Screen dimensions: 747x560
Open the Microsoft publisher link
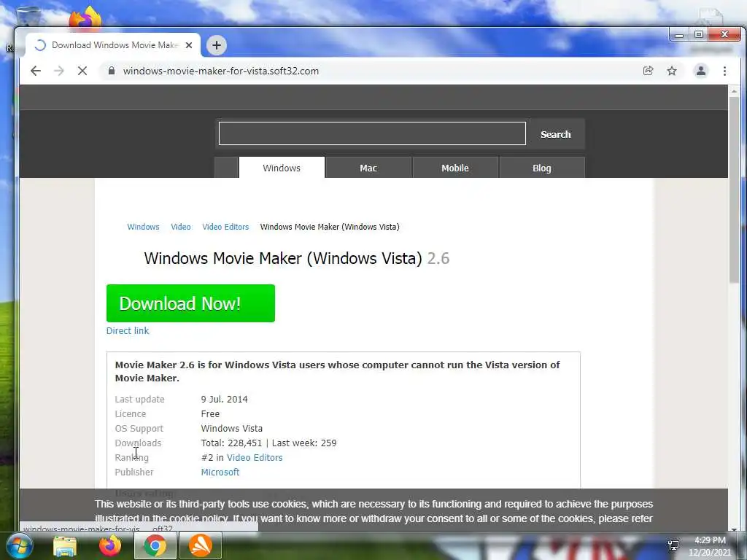point(220,472)
